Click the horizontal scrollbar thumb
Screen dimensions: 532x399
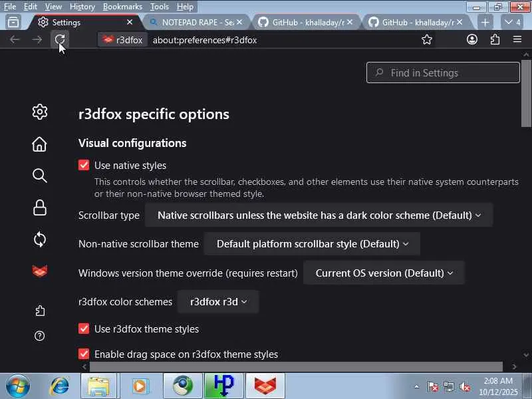(x=296, y=366)
